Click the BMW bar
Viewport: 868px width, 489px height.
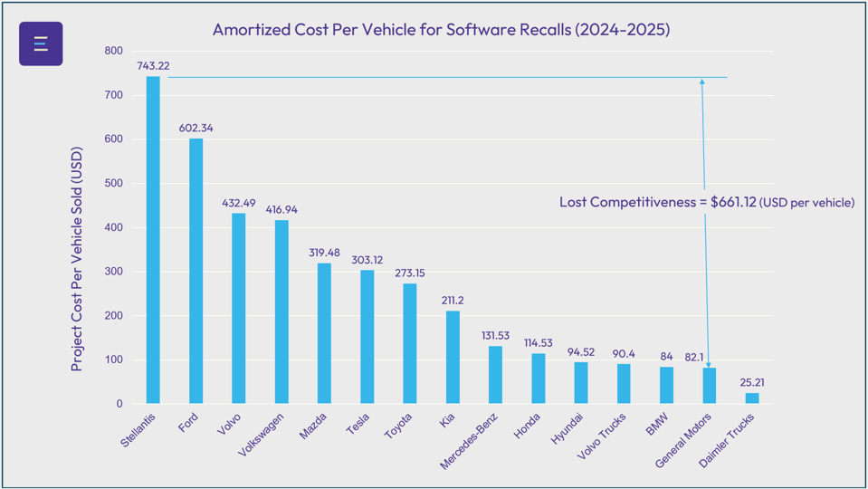[666, 385]
